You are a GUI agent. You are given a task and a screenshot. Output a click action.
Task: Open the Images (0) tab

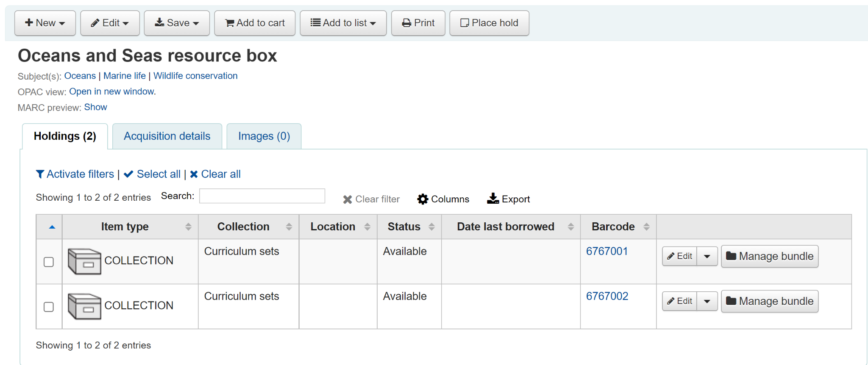pos(264,136)
